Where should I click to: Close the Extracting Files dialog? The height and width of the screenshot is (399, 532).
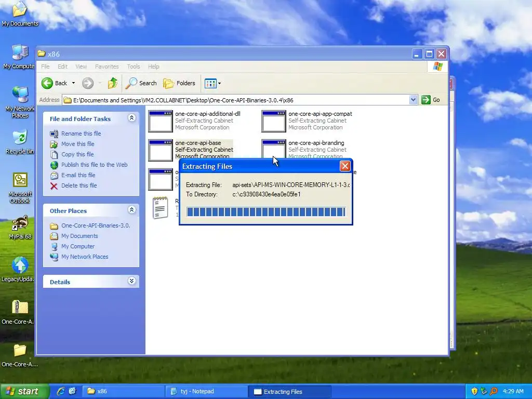(345, 166)
